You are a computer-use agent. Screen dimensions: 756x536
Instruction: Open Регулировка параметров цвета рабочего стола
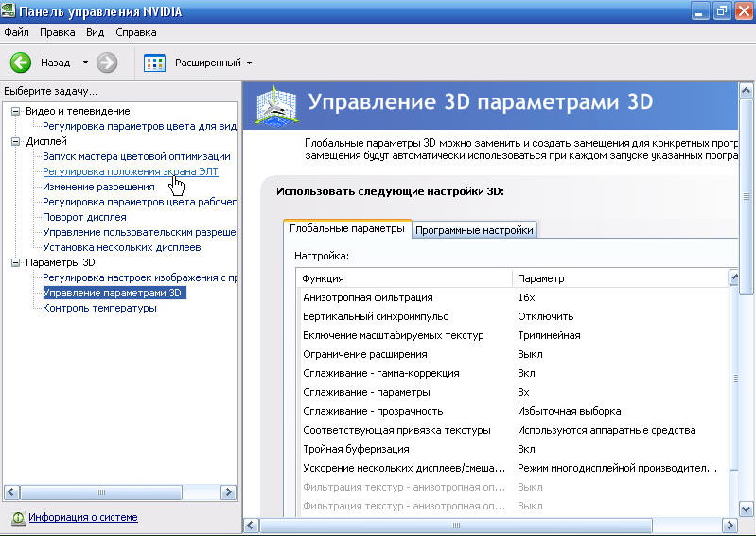pyautogui.click(x=139, y=202)
